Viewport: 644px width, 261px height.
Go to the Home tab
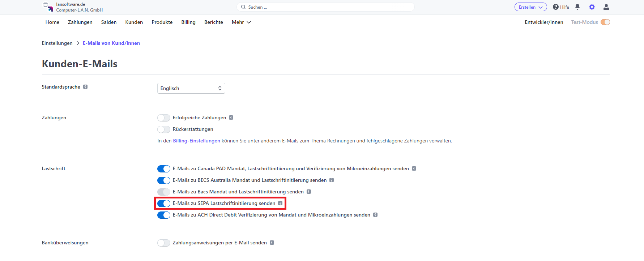tap(52, 22)
